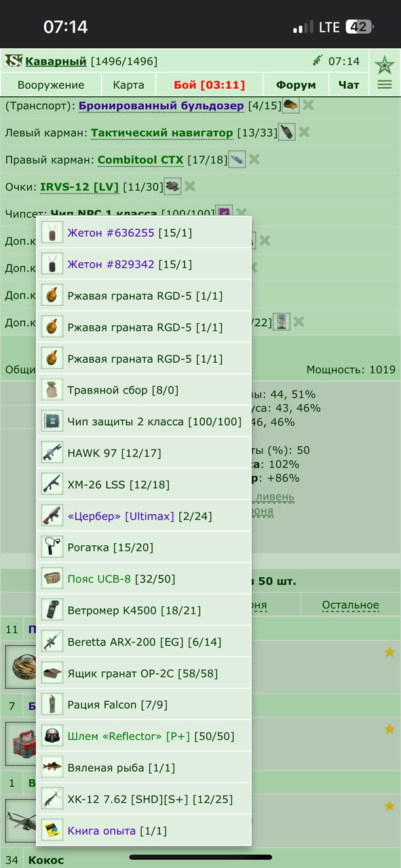This screenshot has height=868, width=401.
Task: Click the IRVS-12 goggles icon
Action: 173,186
